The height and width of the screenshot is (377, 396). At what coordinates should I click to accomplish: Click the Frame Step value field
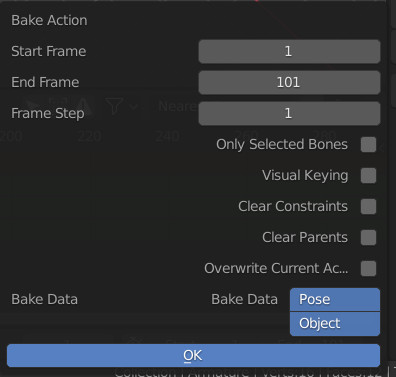pyautogui.click(x=289, y=113)
